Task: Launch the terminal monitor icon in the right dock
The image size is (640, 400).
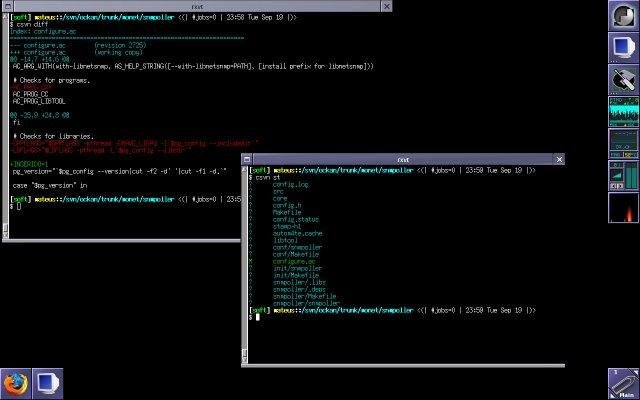Action: (x=623, y=47)
